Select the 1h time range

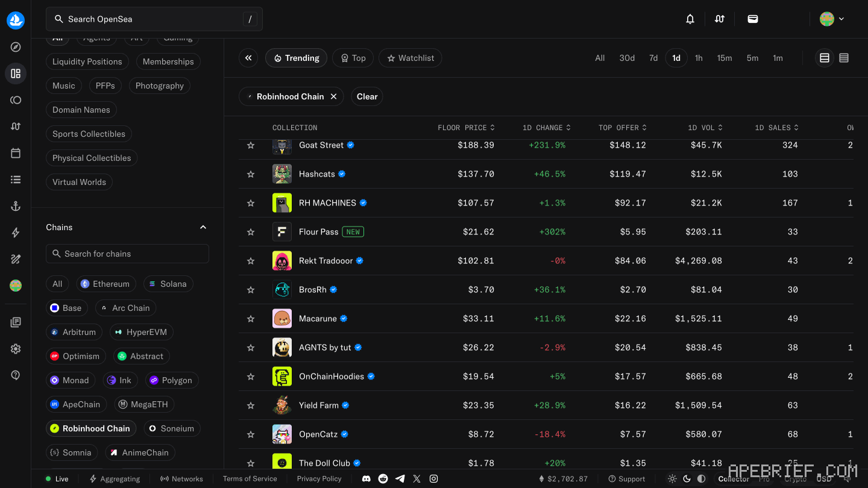pos(699,58)
